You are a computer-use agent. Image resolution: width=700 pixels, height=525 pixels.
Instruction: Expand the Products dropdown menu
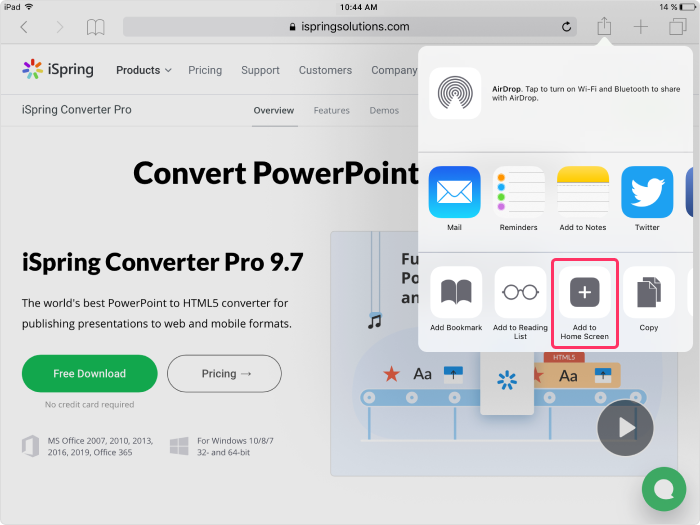(x=143, y=70)
